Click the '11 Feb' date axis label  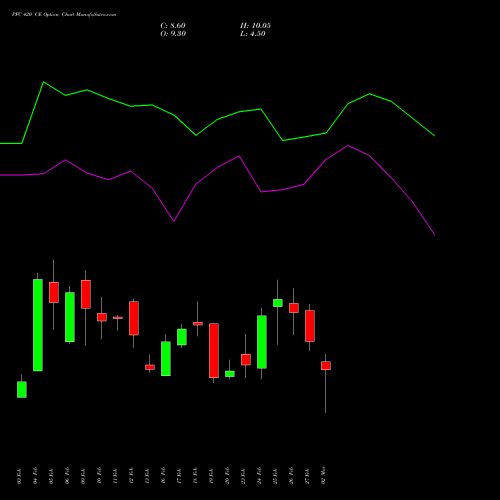point(115,476)
